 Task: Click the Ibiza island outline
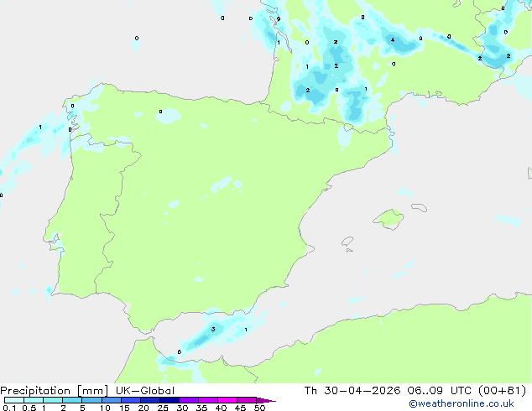[347, 242]
